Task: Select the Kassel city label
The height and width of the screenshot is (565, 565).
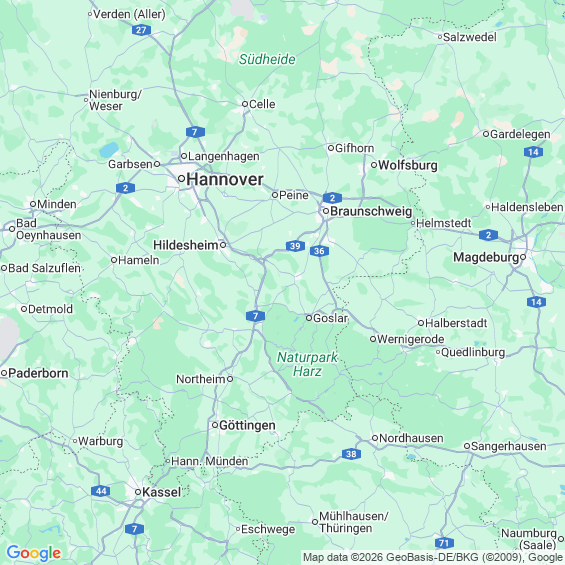Action: tap(161, 492)
